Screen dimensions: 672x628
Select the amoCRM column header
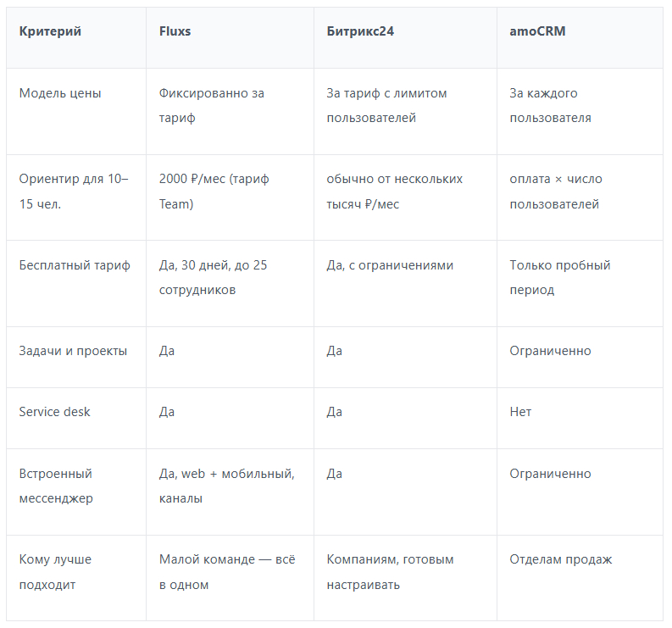[537, 31]
